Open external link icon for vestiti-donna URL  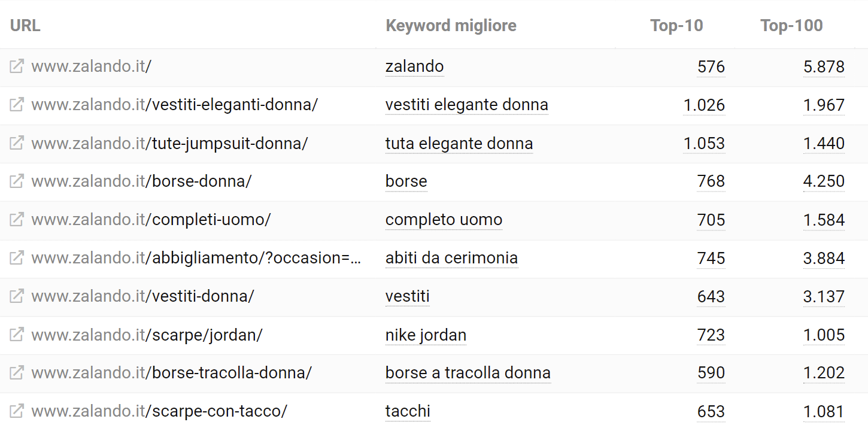pyautogui.click(x=17, y=296)
